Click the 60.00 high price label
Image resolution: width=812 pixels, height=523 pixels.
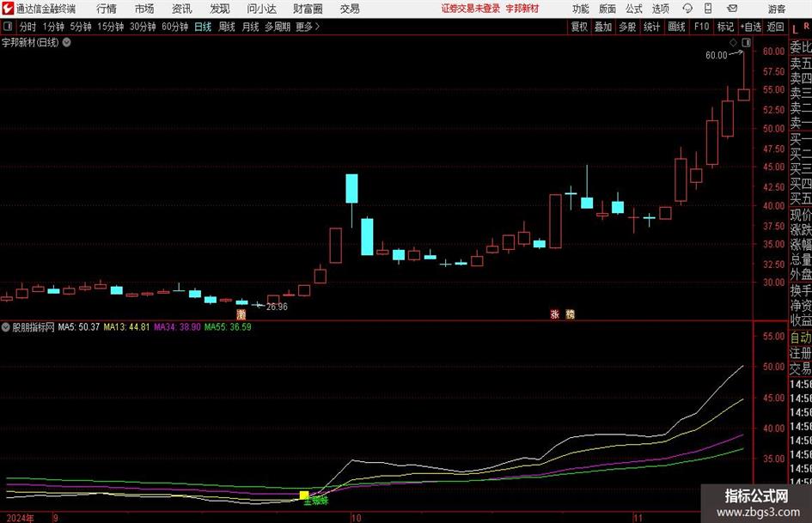pos(717,55)
